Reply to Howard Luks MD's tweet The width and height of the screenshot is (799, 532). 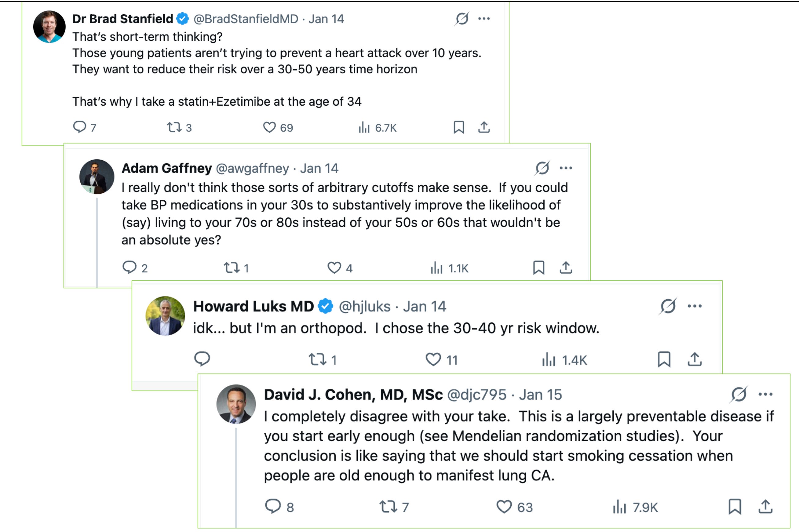point(202,359)
